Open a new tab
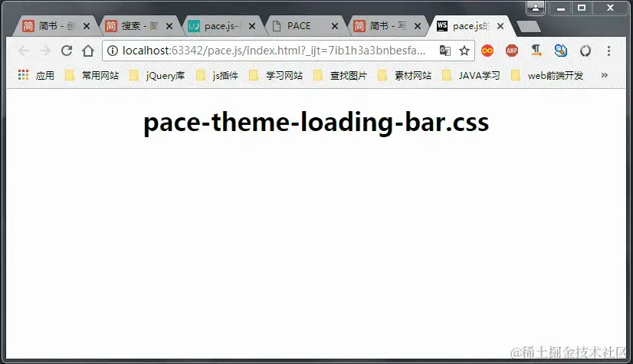The height and width of the screenshot is (364, 633). [x=529, y=27]
